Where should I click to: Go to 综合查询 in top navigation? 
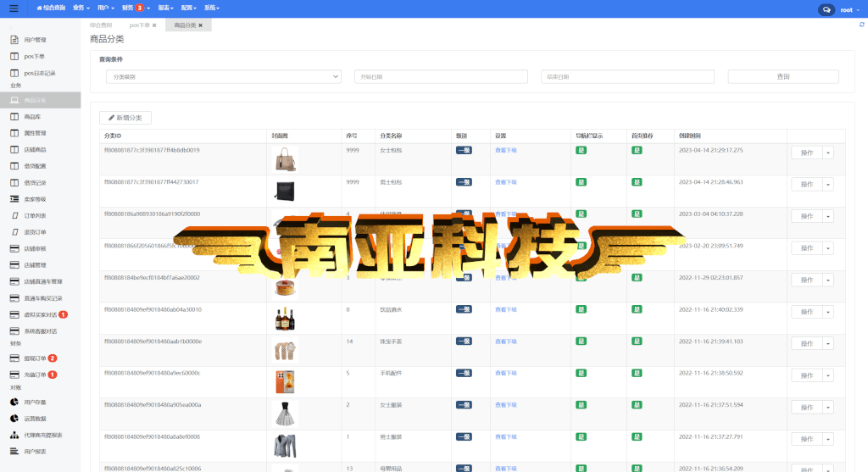point(51,8)
